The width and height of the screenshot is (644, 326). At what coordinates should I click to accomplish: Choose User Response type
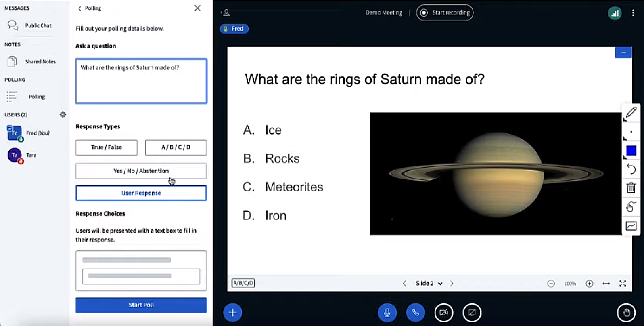click(x=141, y=193)
